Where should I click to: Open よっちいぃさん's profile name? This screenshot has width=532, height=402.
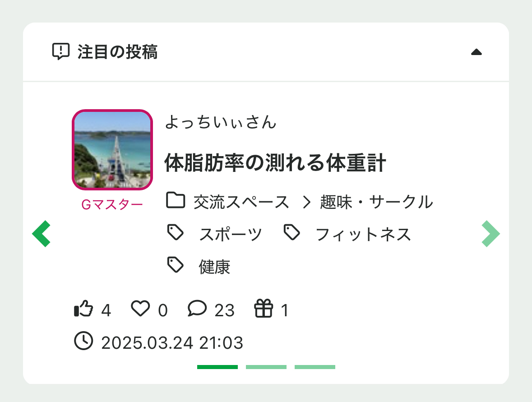tap(220, 122)
